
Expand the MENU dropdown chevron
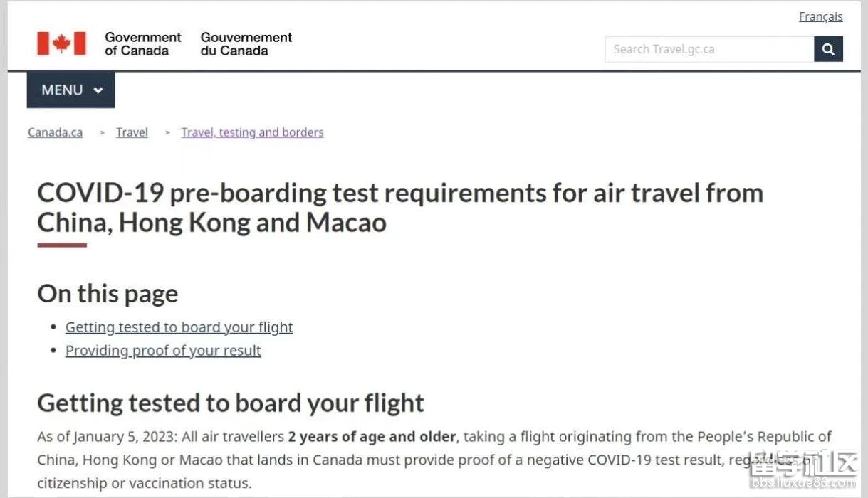click(98, 90)
